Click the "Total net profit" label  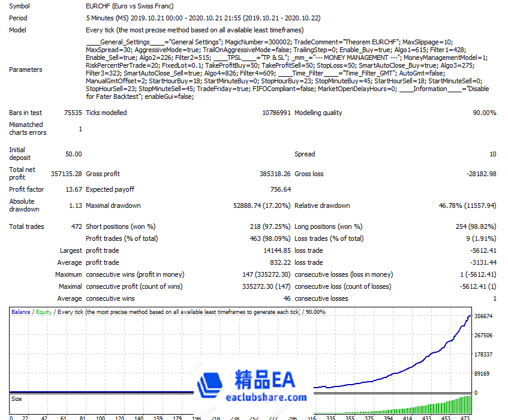22,173
